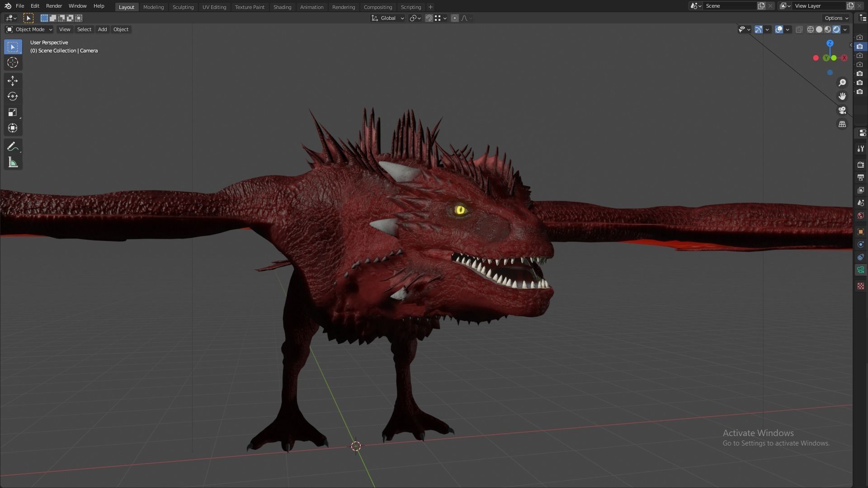Switch to Solid viewport shading
This screenshot has width=868, height=488.
point(819,29)
